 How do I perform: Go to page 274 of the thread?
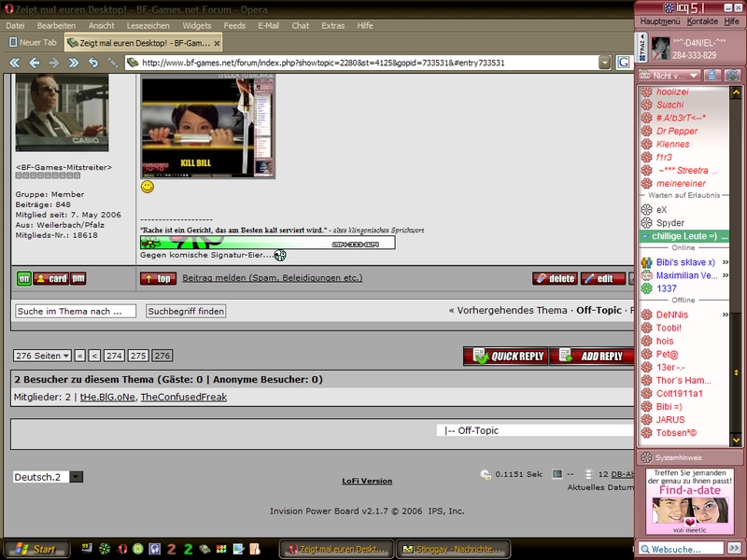click(x=114, y=356)
